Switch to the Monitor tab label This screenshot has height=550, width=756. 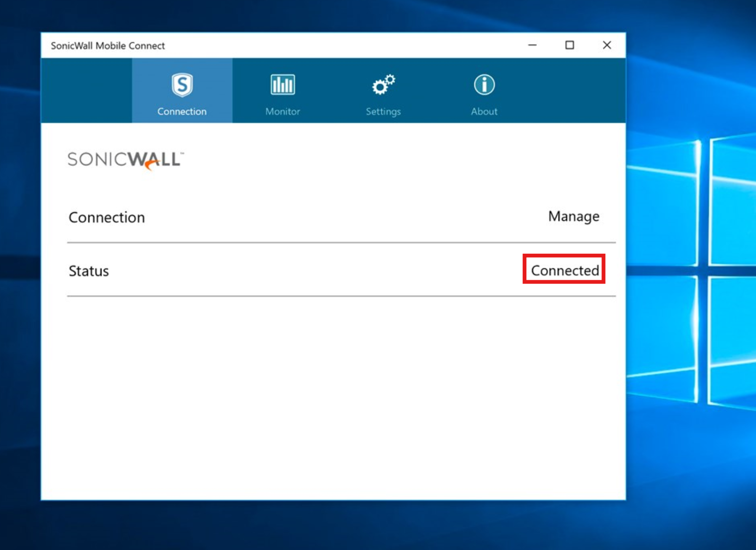(283, 112)
